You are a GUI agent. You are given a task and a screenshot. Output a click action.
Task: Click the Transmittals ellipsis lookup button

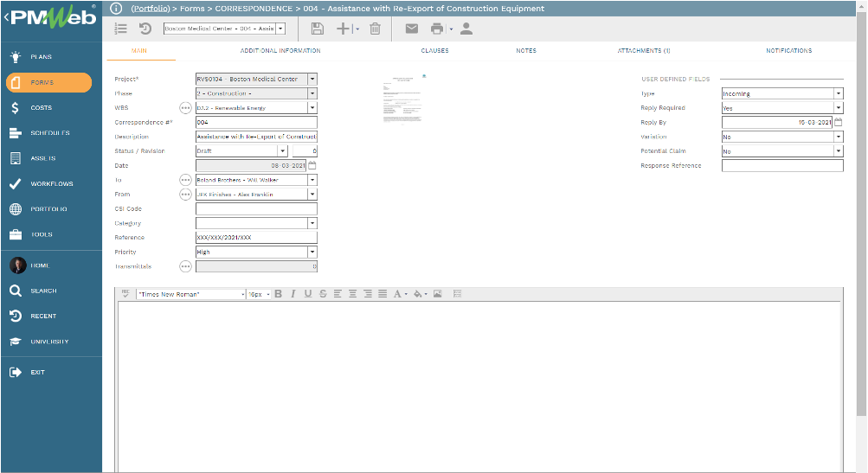[x=185, y=266]
